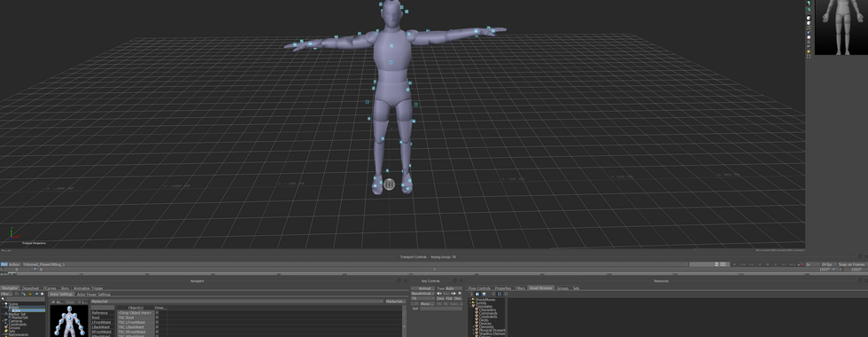Select Cameras in the Navigator tree
868x337 pixels.
click(16, 321)
